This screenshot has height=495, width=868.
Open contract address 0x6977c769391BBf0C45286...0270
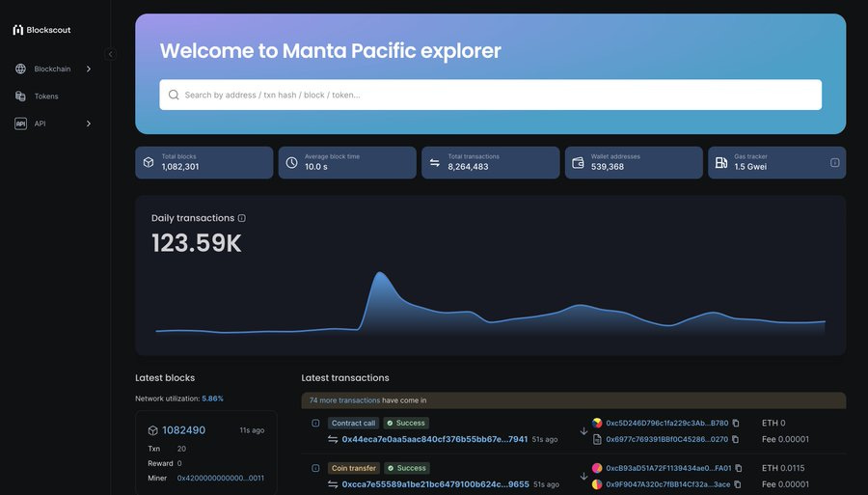667,439
